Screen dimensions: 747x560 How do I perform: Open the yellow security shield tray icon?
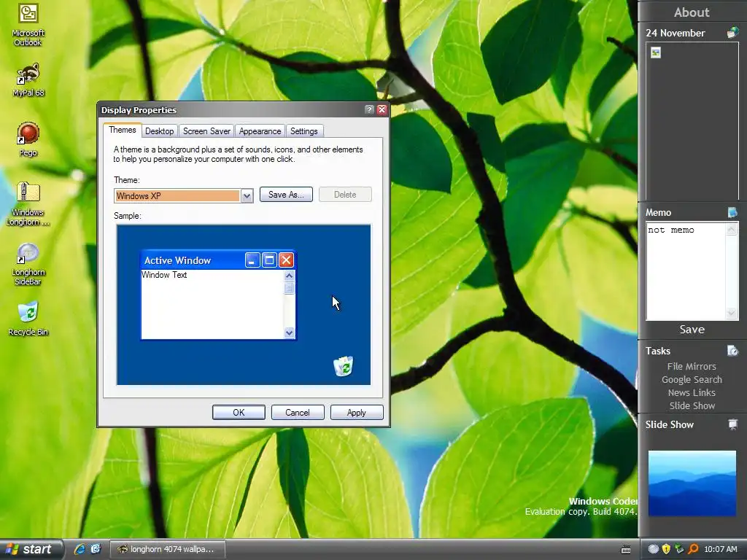tap(667, 549)
